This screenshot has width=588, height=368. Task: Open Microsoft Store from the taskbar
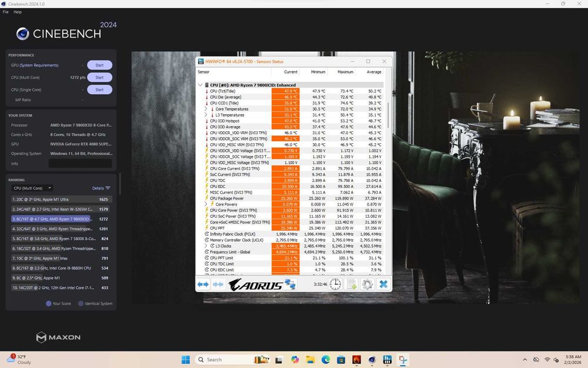(x=341, y=360)
